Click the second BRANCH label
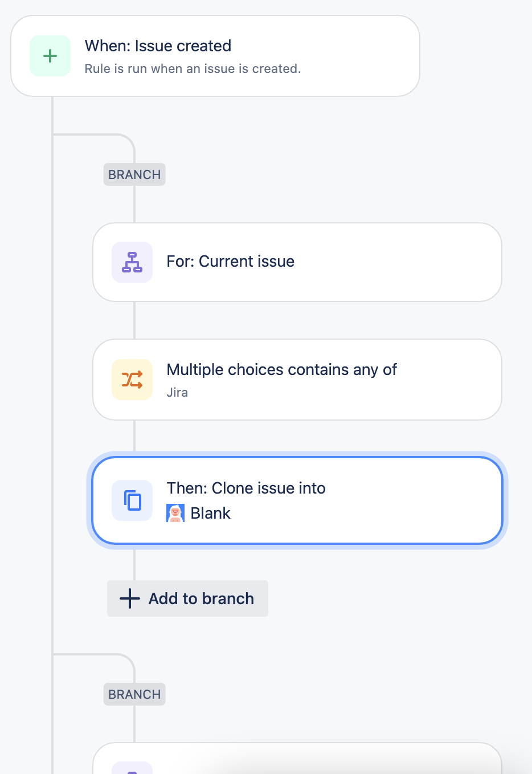Screen dimensions: 532x774 tap(134, 694)
